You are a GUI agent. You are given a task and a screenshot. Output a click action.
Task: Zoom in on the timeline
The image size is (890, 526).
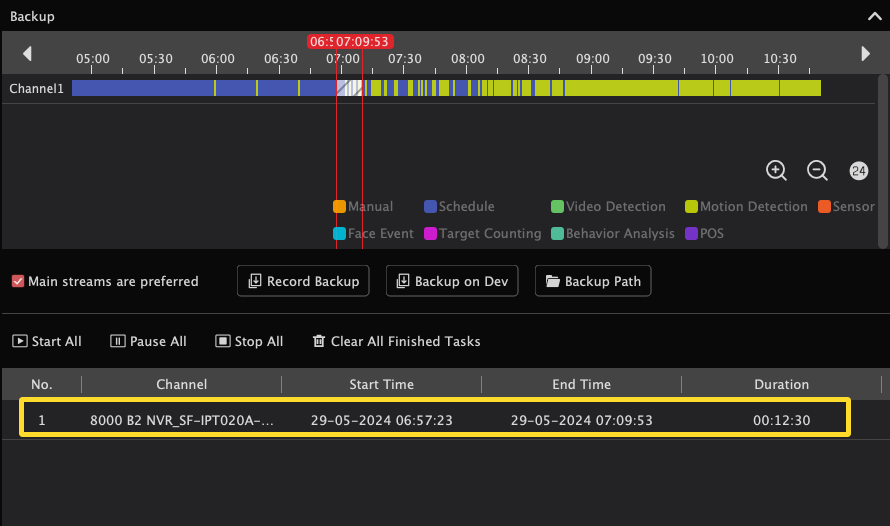776,170
